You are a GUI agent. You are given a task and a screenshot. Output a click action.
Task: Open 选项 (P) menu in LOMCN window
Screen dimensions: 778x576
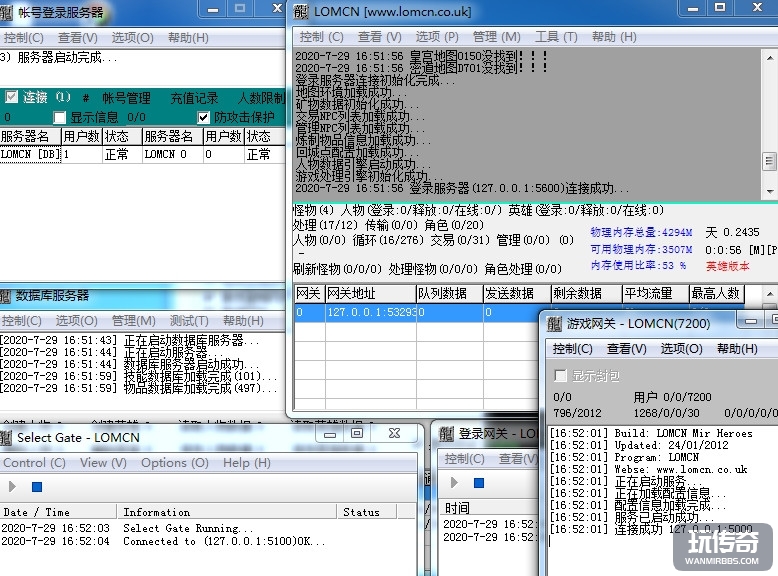pos(437,37)
